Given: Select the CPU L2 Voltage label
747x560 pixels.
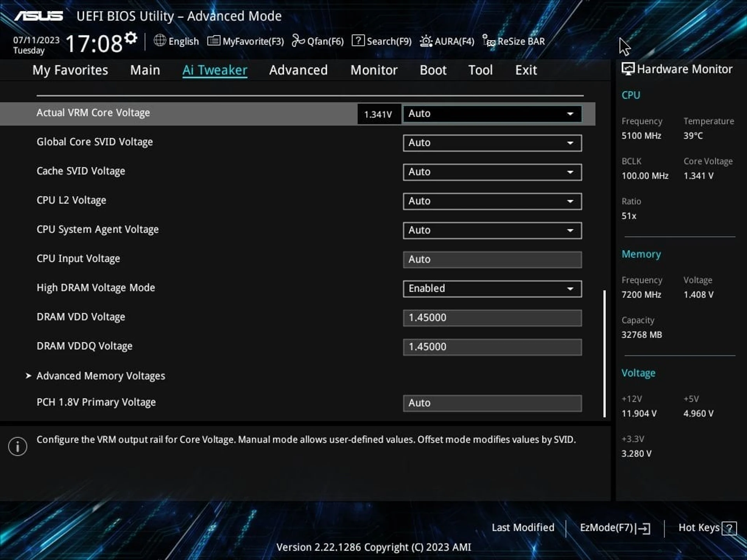Looking at the screenshot, I should (x=71, y=200).
